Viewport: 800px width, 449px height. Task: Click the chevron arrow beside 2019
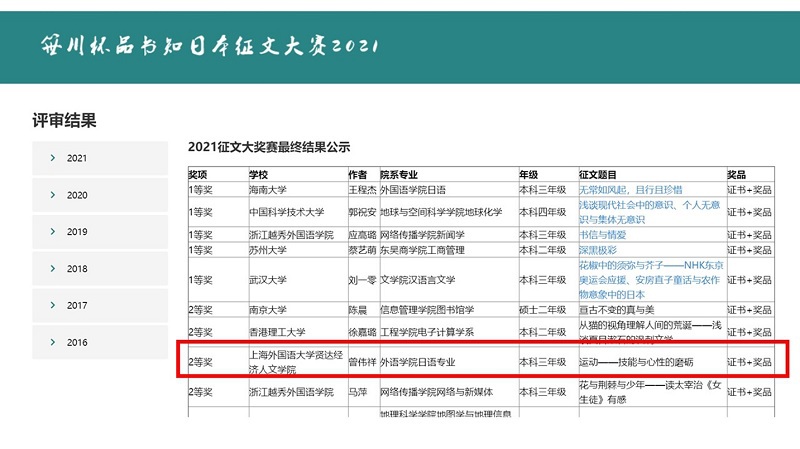(51, 232)
